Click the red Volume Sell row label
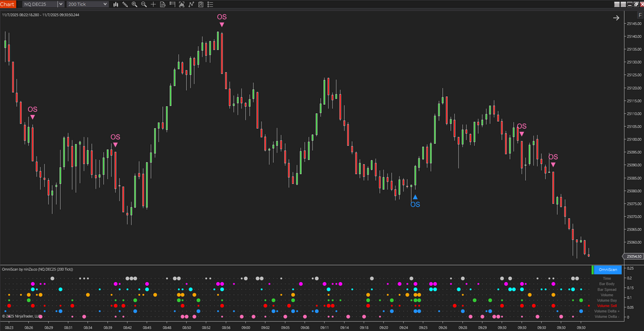The image size is (644, 331). pos(607,306)
